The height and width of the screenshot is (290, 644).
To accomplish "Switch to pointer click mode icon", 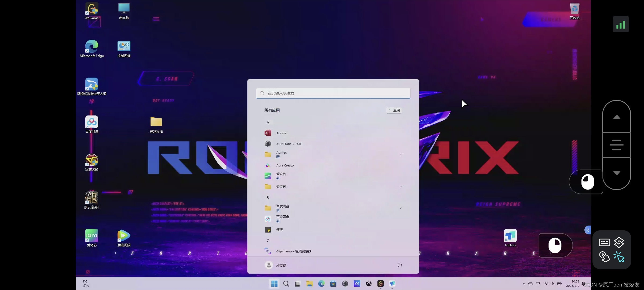I will click(x=619, y=257).
